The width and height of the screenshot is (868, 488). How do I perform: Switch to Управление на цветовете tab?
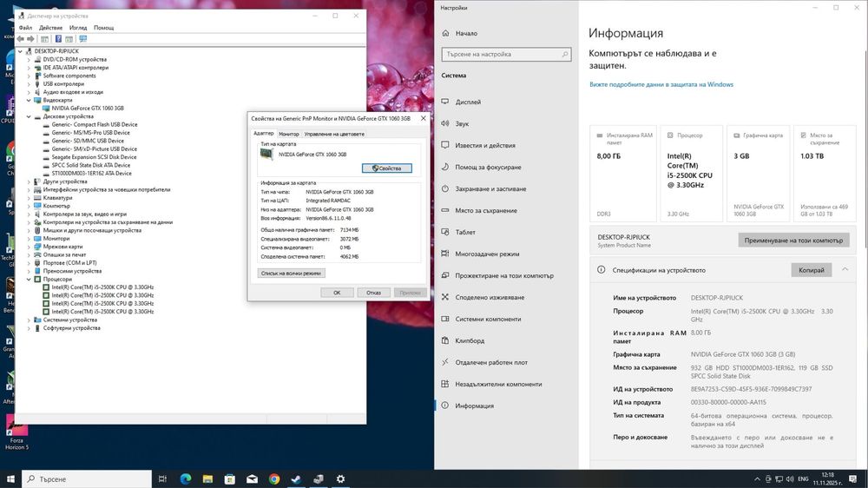click(x=334, y=134)
